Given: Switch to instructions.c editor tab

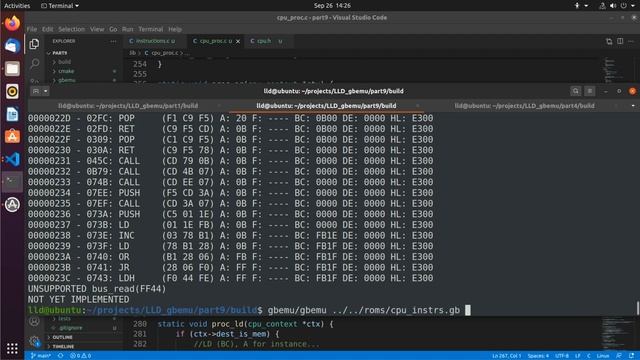Looking at the screenshot, I should pyautogui.click(x=155, y=41).
